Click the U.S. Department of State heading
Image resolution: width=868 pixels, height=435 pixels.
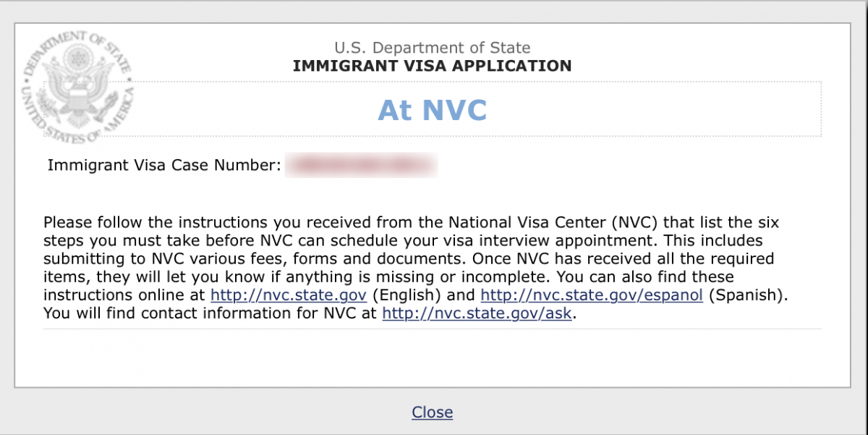tap(433, 48)
